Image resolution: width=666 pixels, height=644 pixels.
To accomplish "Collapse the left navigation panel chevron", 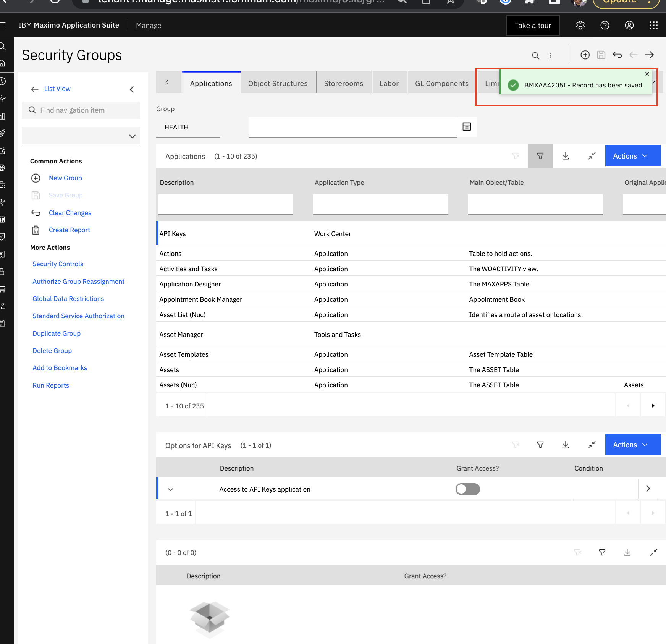I will click(132, 89).
